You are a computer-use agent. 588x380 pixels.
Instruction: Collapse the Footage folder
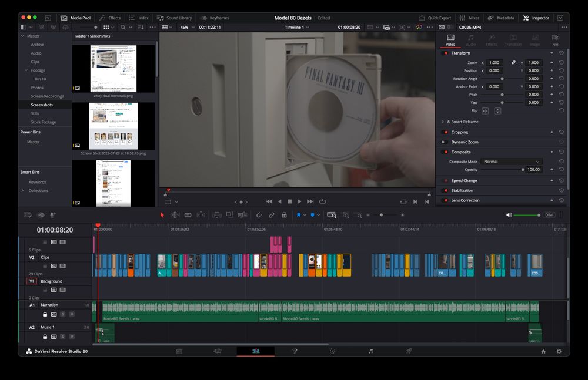coord(26,70)
